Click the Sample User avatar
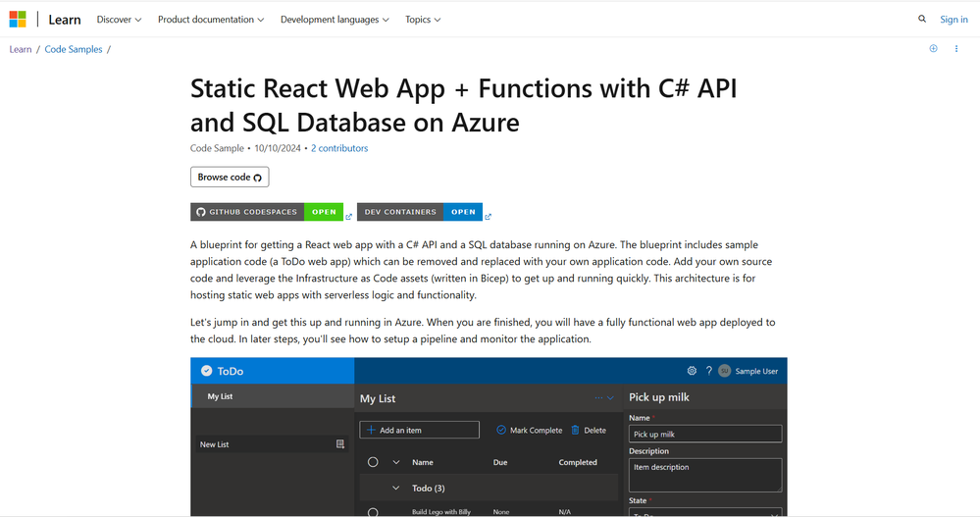 [724, 371]
